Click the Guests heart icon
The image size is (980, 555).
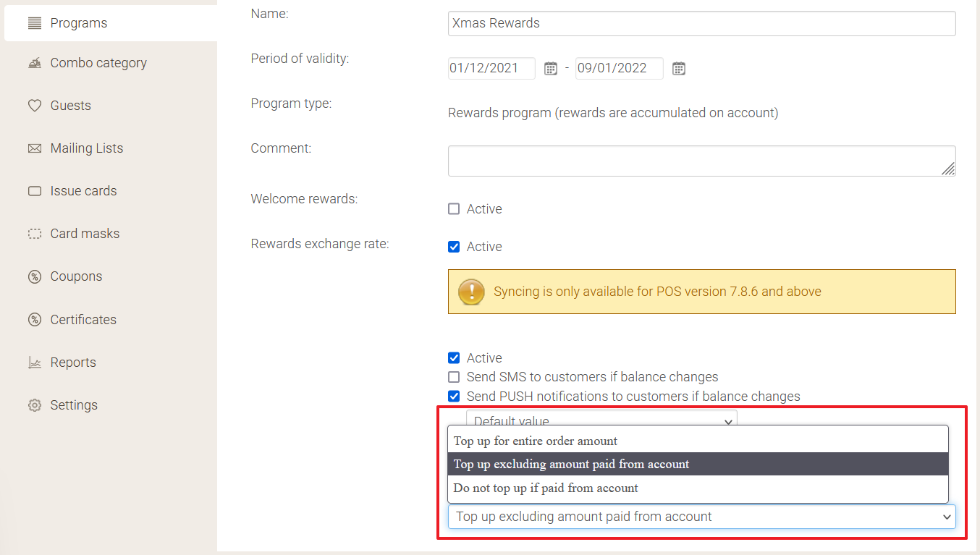tap(34, 106)
